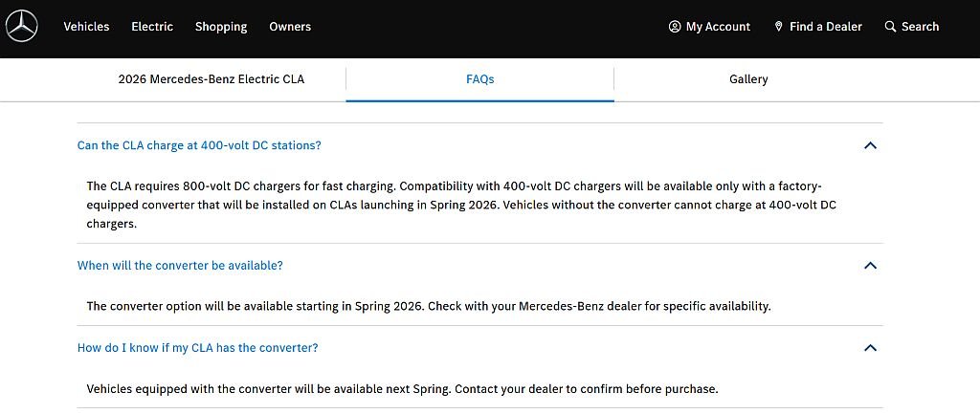Screen dimensions: 980x414
Task: Open the My Account link text
Action: pyautogui.click(x=718, y=27)
